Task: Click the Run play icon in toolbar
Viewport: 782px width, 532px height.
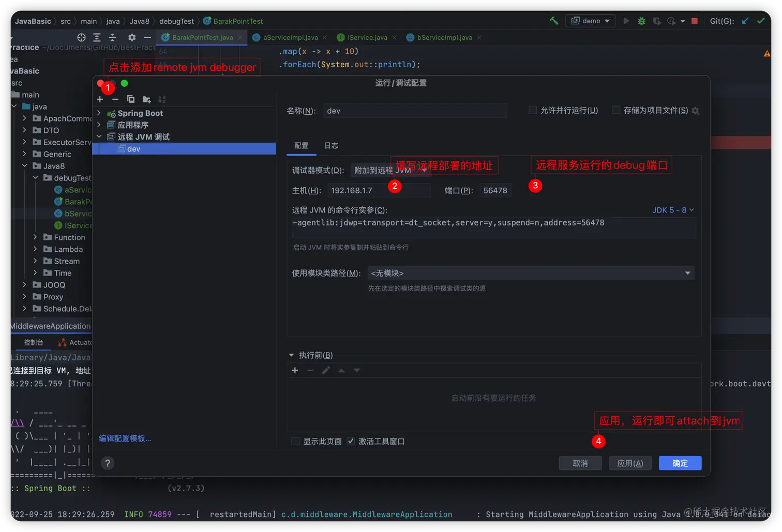Action: [x=626, y=21]
